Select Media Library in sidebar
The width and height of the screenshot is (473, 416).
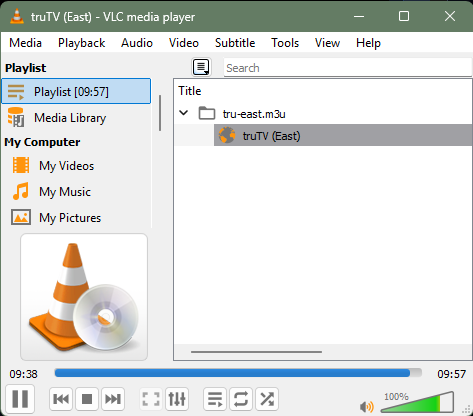pos(76,118)
